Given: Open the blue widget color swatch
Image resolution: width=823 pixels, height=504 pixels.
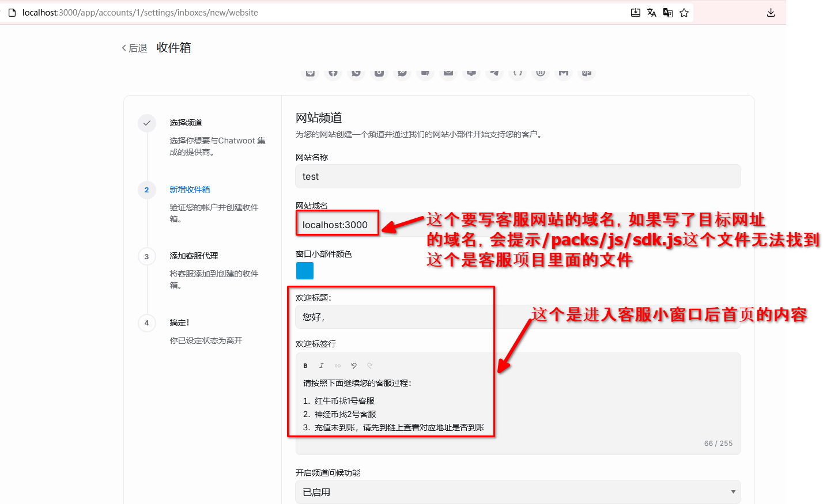Looking at the screenshot, I should (305, 271).
